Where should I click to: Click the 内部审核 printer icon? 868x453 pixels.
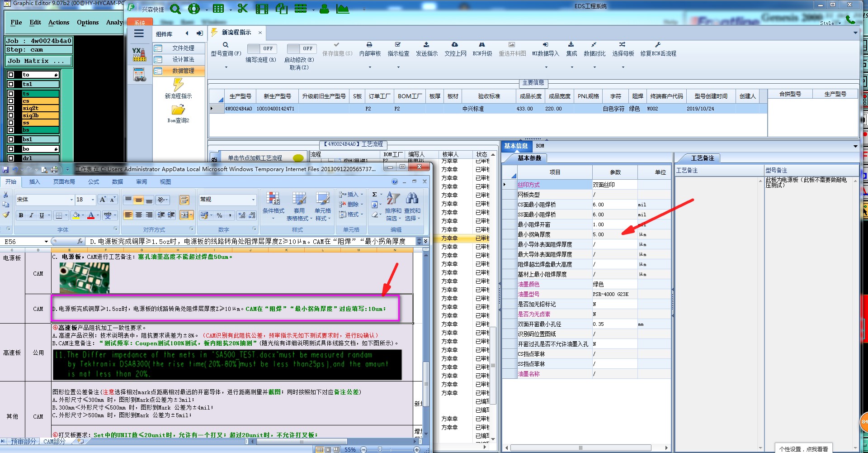click(369, 45)
